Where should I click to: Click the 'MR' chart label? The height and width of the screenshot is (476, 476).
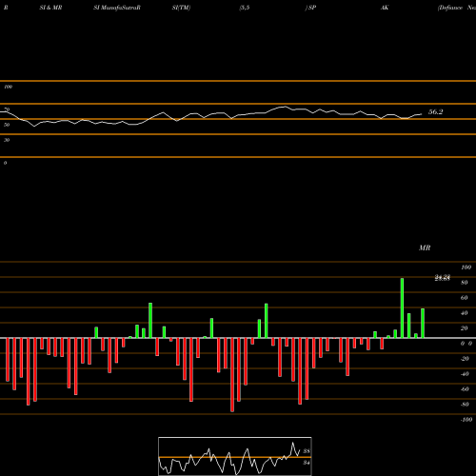425,248
